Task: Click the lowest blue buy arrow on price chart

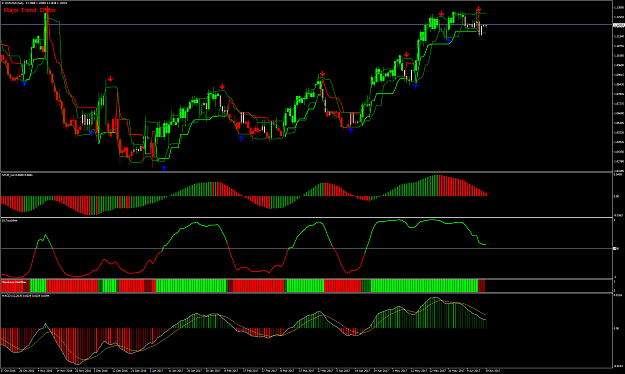Action: click(x=164, y=168)
